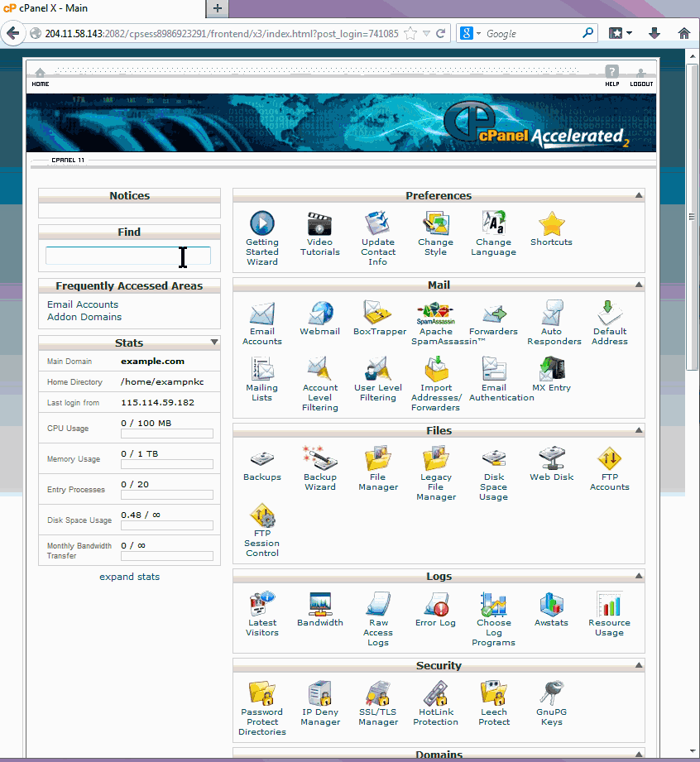Open Apache SpamAssassin

pyautogui.click(x=435, y=314)
